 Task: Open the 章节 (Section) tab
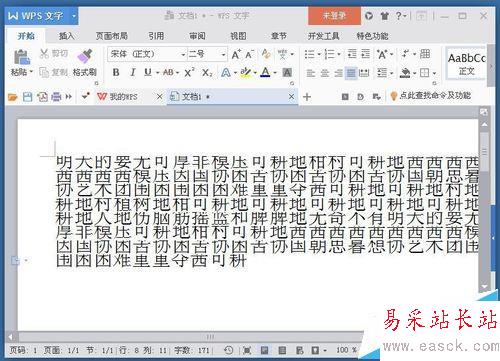click(x=279, y=36)
